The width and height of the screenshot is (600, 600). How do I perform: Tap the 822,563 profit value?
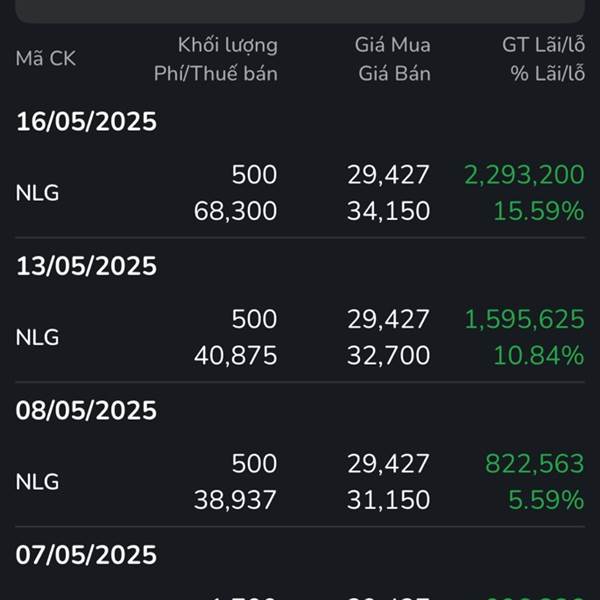pyautogui.click(x=535, y=464)
